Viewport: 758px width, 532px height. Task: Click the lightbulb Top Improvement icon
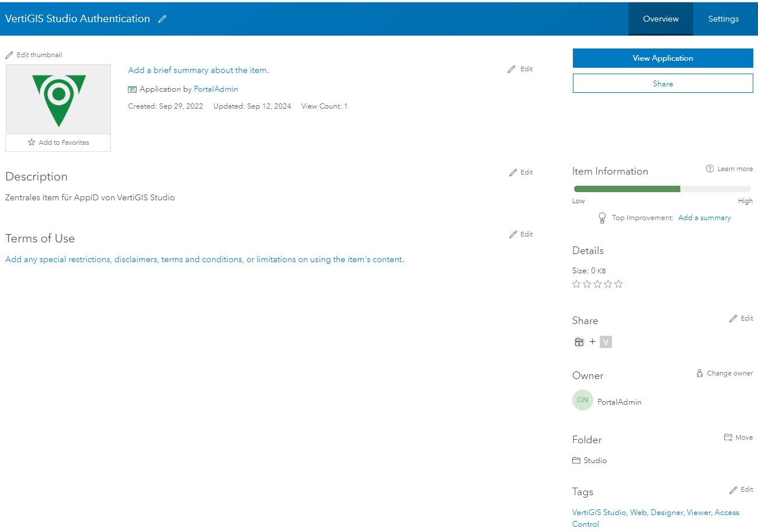click(x=602, y=218)
